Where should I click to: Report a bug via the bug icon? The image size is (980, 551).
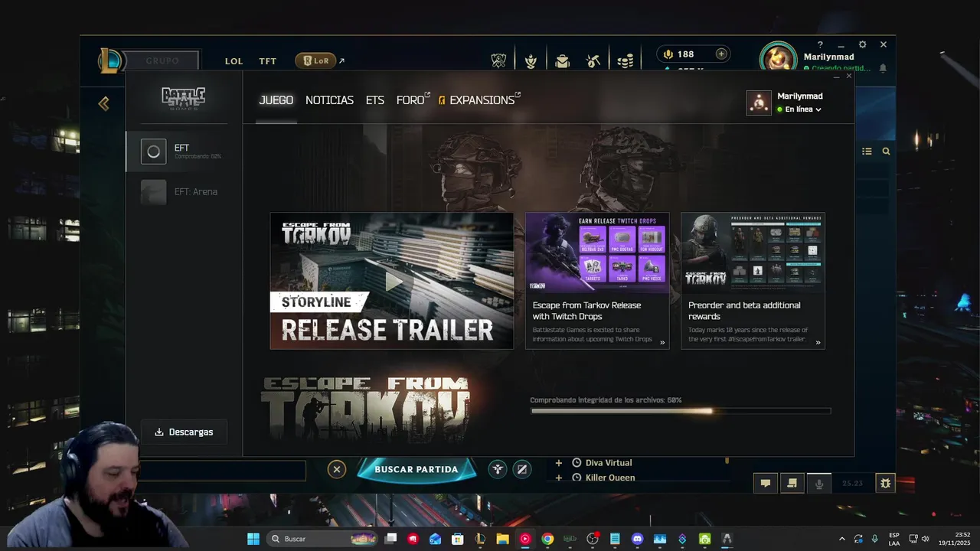click(x=886, y=483)
